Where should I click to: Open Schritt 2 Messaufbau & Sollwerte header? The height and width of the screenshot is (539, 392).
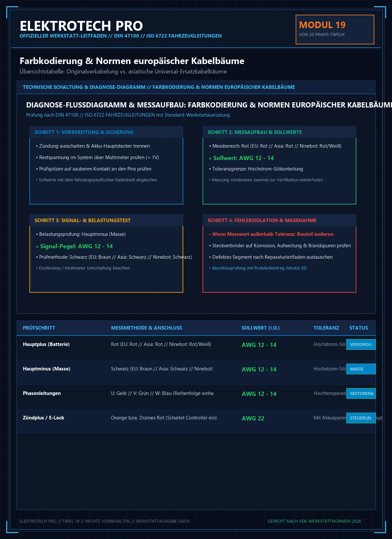[279, 132]
